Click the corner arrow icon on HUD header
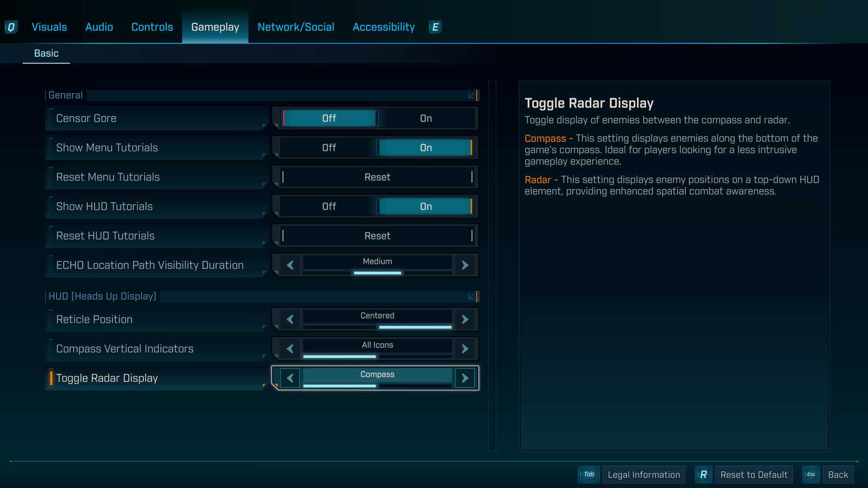Screen dimensions: 868x488 [x=470, y=296]
